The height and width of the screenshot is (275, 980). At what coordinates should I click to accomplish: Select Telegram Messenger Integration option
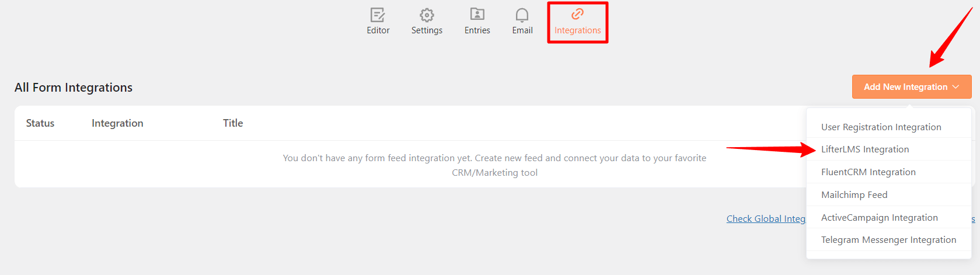click(888, 239)
